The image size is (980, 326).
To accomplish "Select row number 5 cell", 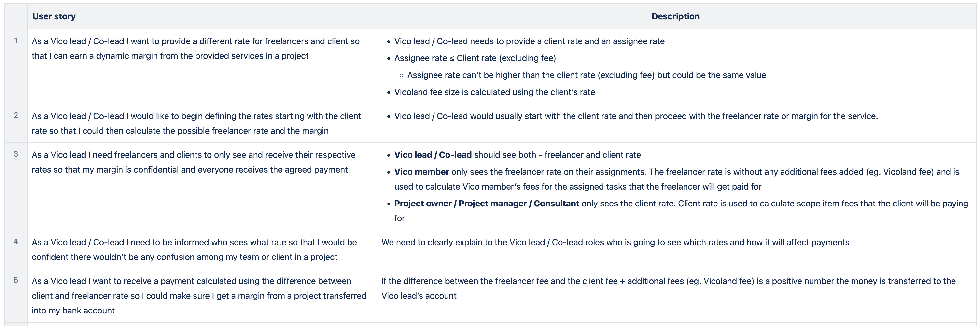I will click(x=16, y=280).
